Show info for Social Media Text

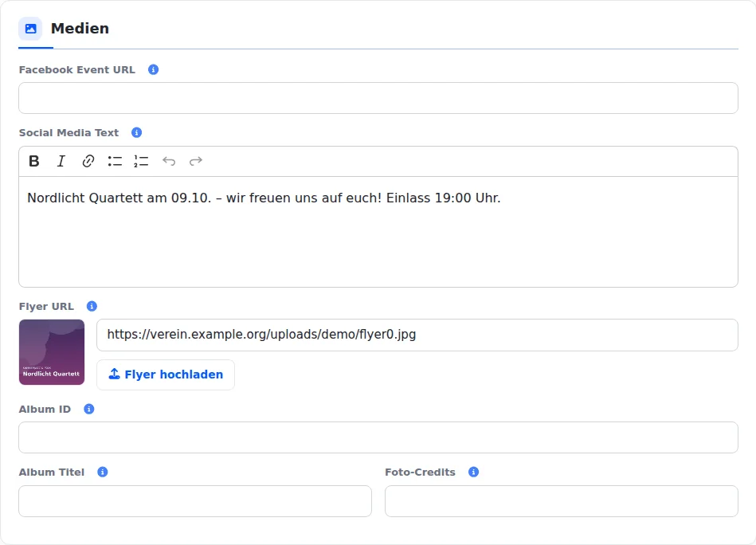[137, 132]
